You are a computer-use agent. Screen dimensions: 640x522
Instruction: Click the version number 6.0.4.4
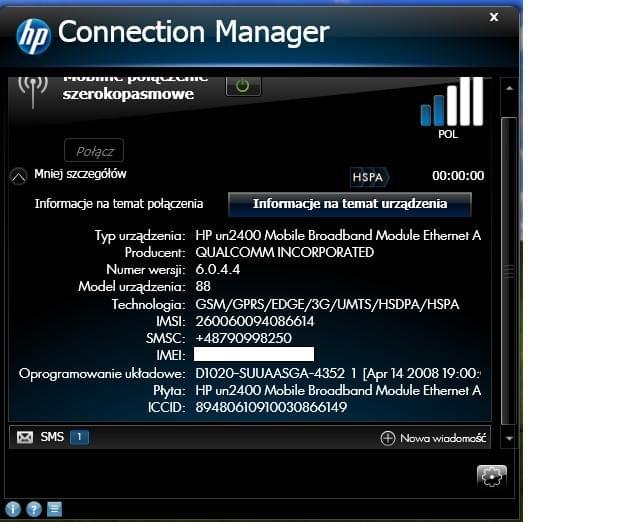tap(218, 270)
